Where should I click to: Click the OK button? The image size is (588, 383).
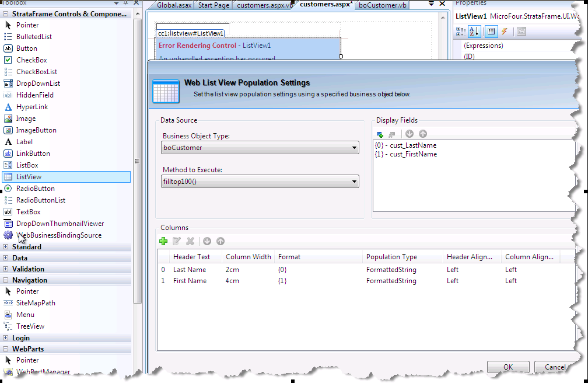pos(508,367)
